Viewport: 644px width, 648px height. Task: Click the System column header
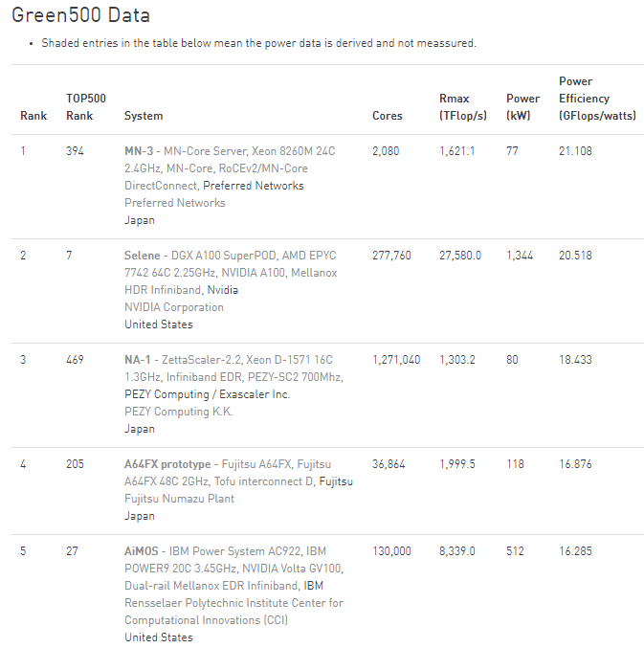[x=144, y=116]
